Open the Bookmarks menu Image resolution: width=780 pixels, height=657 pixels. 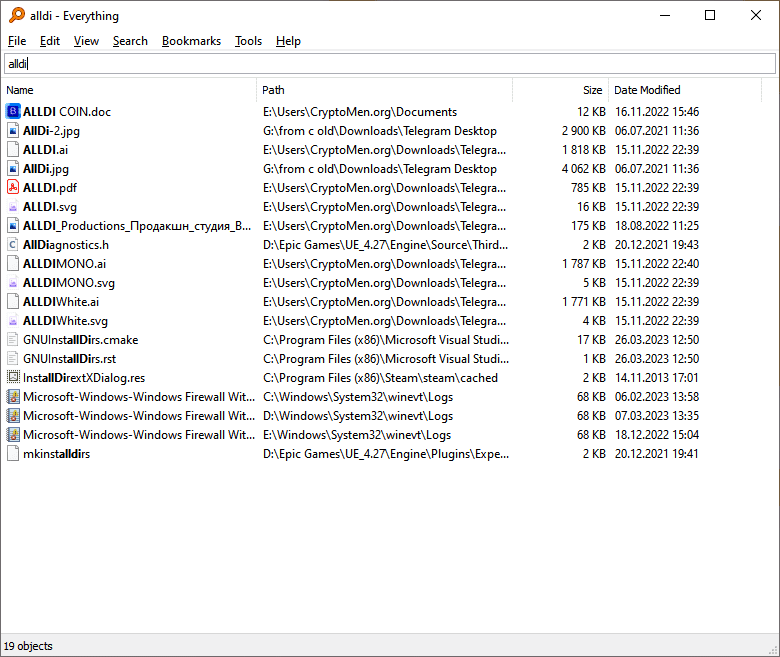tap(192, 41)
